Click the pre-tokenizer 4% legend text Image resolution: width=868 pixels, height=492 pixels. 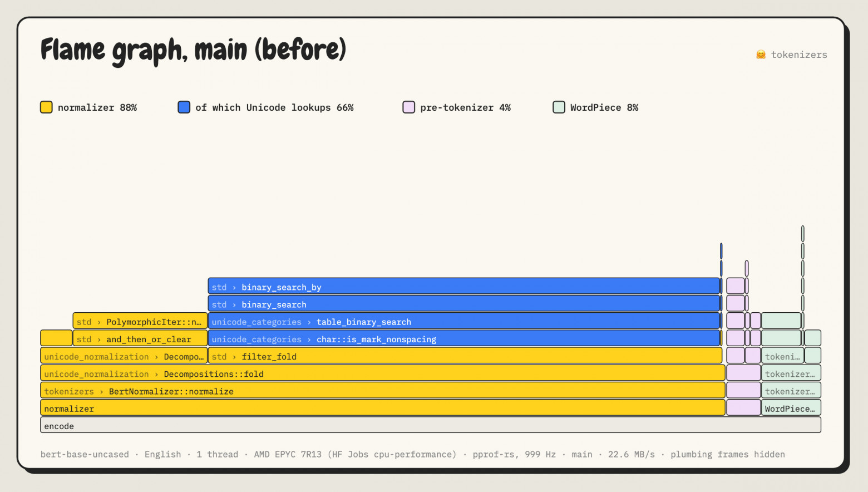[x=465, y=107]
